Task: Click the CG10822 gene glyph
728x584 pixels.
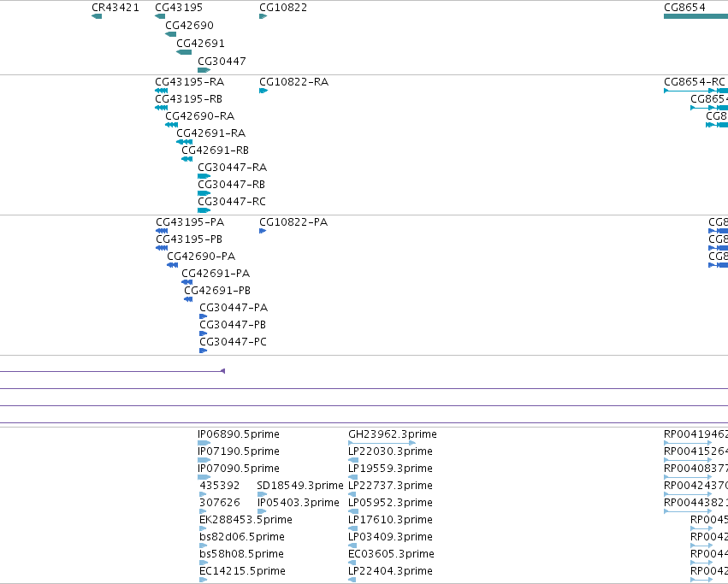Action: [263, 16]
